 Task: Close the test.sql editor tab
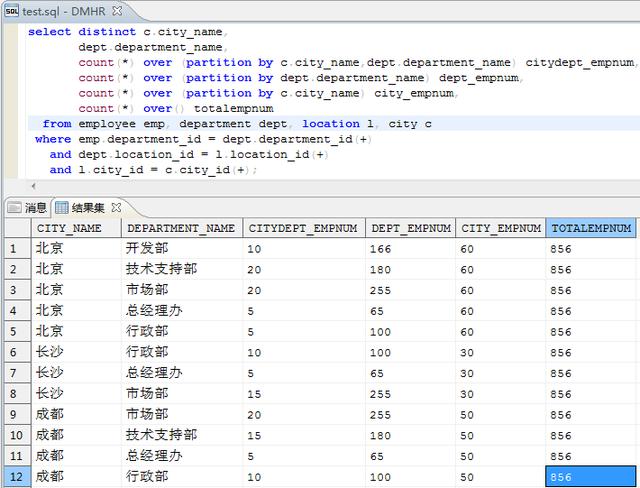(x=117, y=11)
